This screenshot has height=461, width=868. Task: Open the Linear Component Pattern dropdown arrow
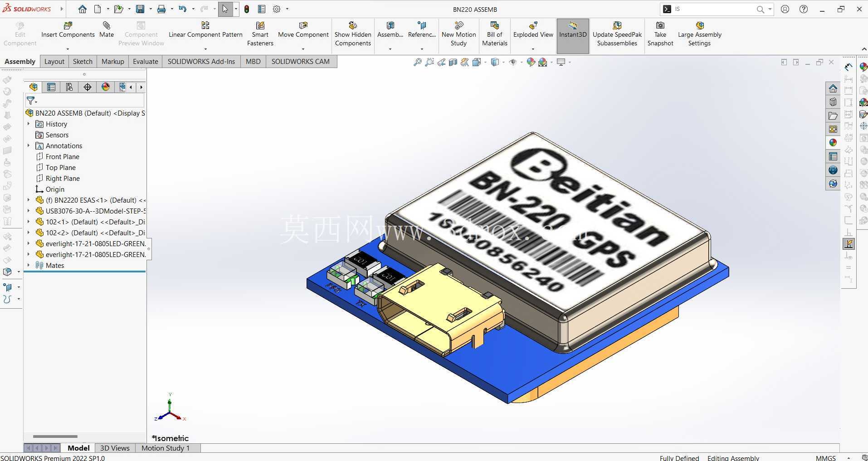click(x=205, y=49)
